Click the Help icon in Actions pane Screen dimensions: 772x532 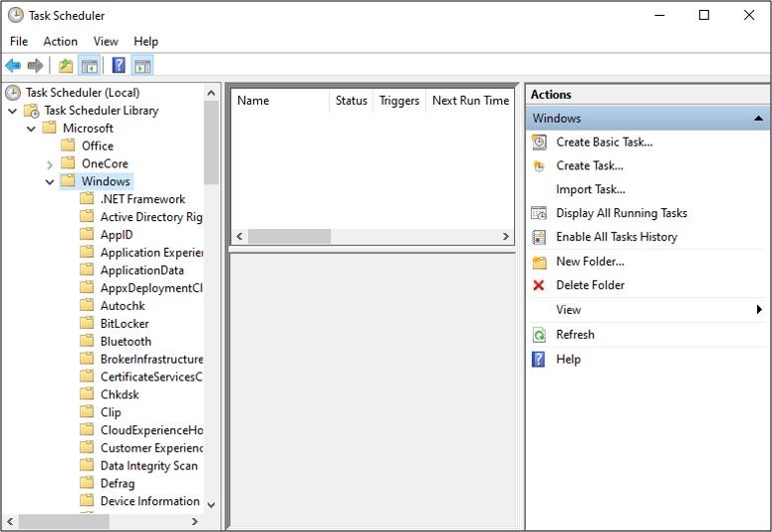(539, 359)
